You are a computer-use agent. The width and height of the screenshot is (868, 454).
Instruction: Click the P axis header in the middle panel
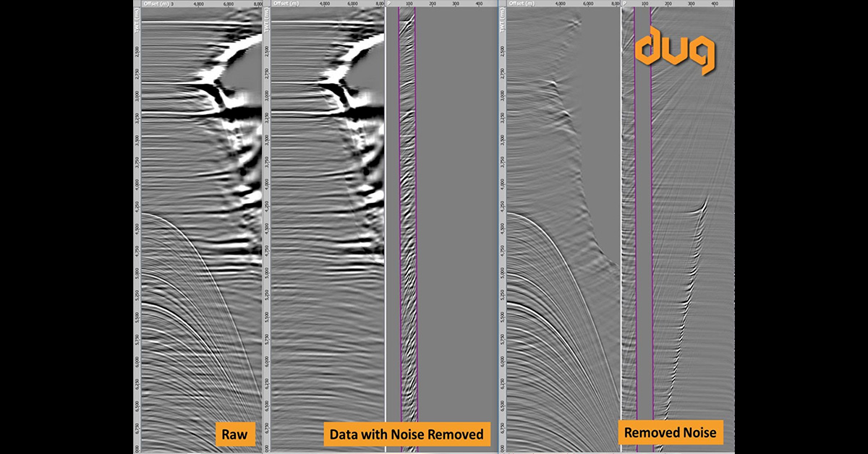tap(389, 4)
